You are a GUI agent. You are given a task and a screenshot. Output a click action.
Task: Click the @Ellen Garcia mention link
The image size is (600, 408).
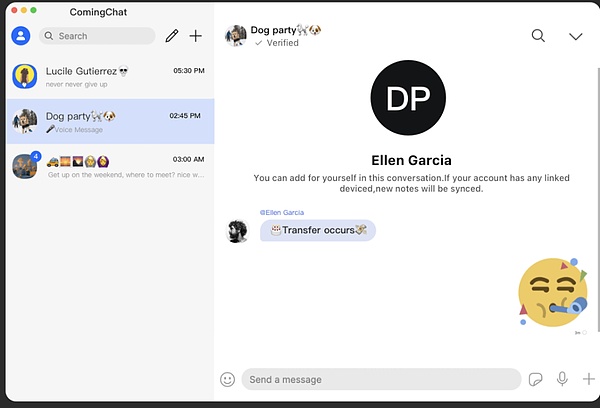(282, 212)
